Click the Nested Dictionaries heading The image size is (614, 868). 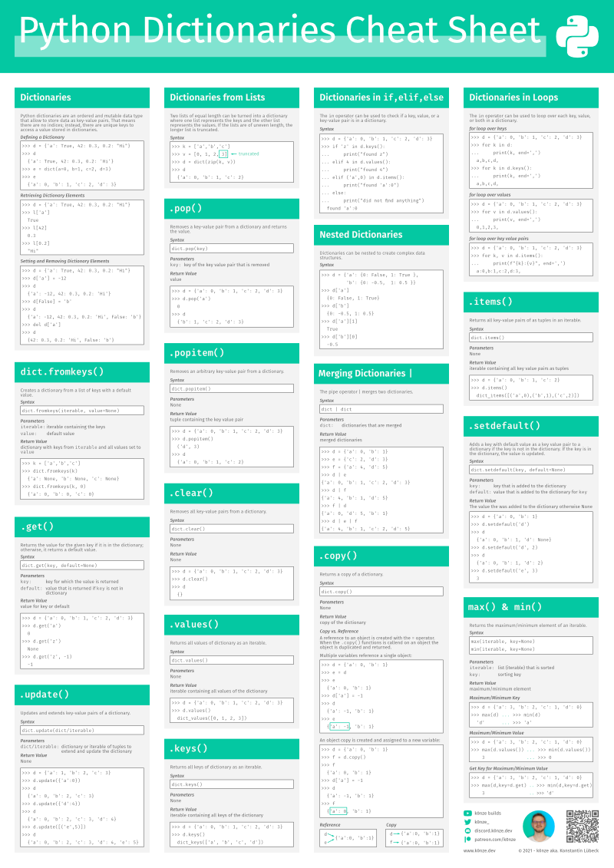[x=382, y=234]
